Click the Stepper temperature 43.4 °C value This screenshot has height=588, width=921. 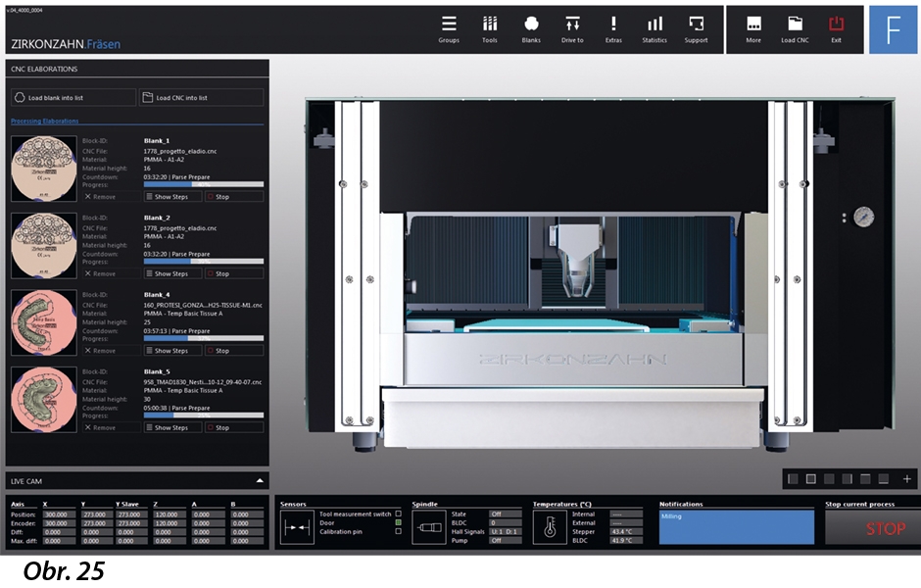click(626, 531)
